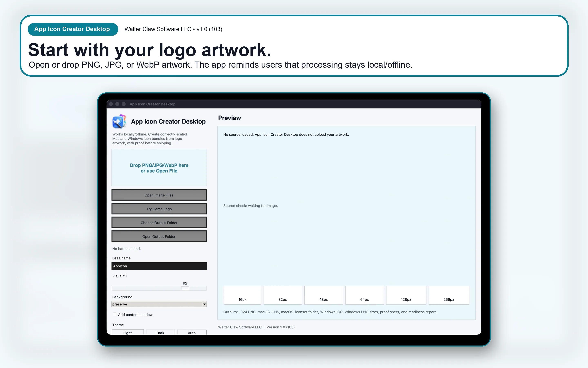Click the window minimize button

click(x=117, y=104)
